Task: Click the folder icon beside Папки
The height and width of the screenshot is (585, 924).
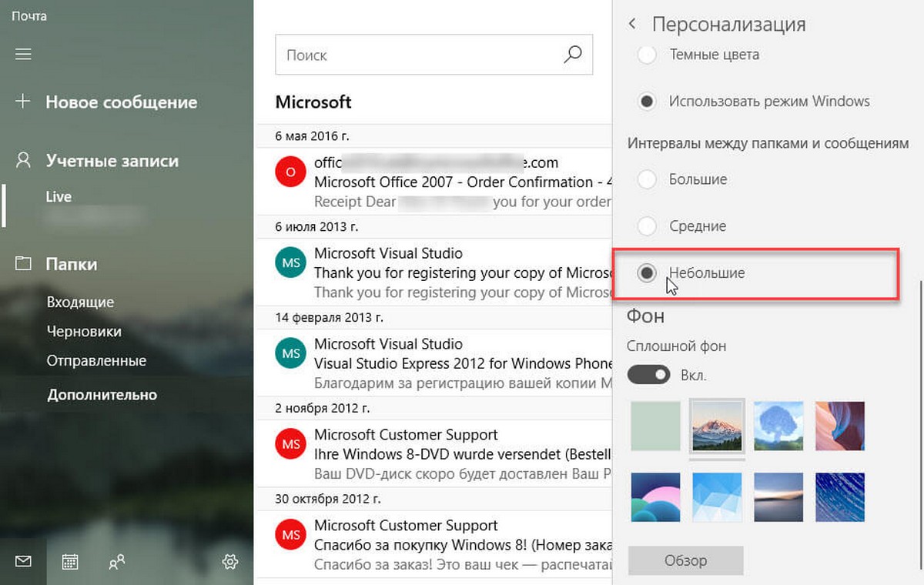Action: click(x=23, y=264)
